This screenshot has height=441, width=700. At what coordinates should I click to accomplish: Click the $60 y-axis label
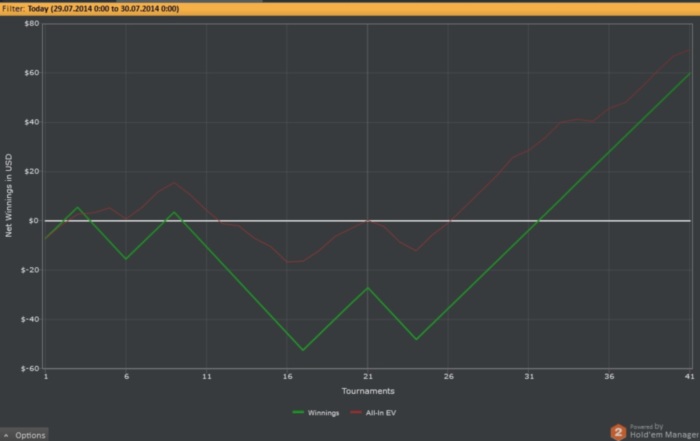[32, 72]
